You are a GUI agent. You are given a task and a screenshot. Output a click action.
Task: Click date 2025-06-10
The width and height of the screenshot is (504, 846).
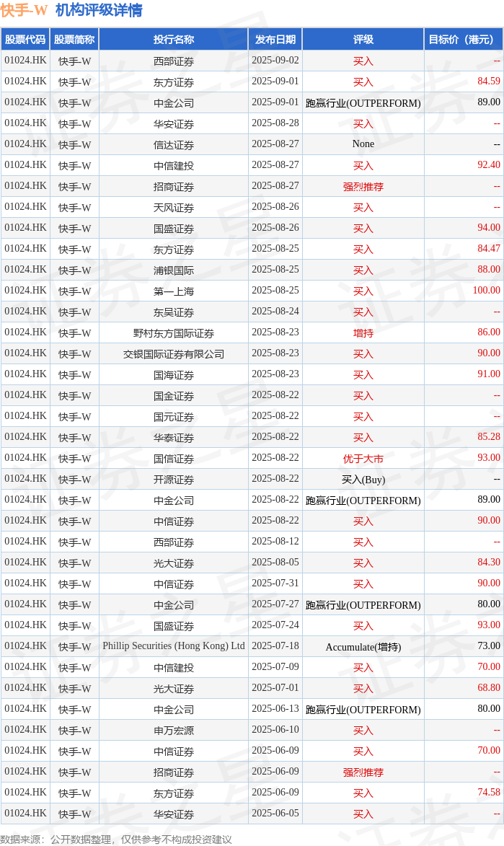coord(275,729)
